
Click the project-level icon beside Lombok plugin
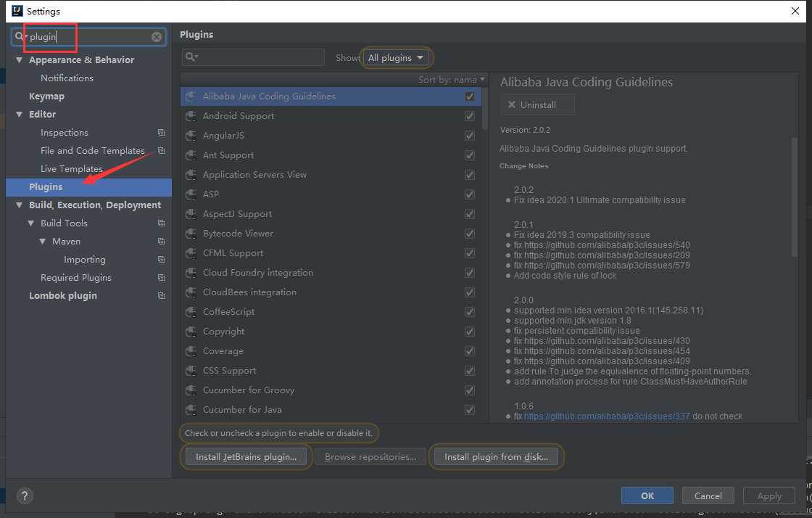pyautogui.click(x=161, y=296)
